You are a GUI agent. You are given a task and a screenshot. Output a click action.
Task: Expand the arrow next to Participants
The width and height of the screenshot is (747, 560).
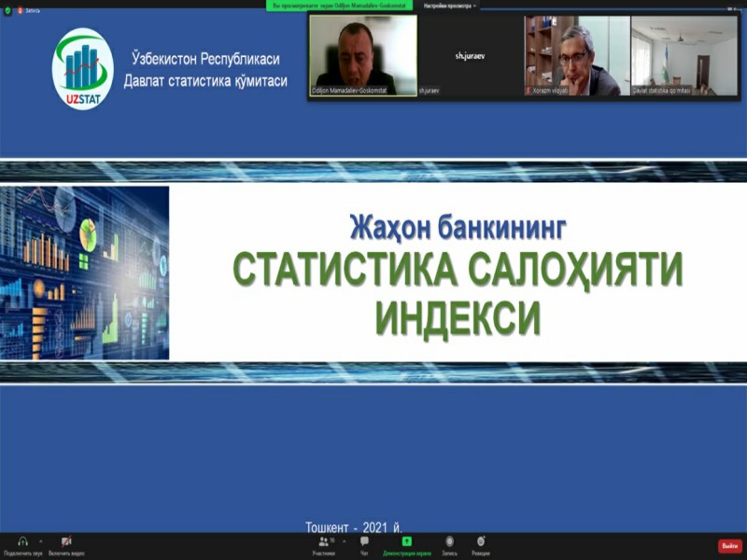tap(344, 541)
